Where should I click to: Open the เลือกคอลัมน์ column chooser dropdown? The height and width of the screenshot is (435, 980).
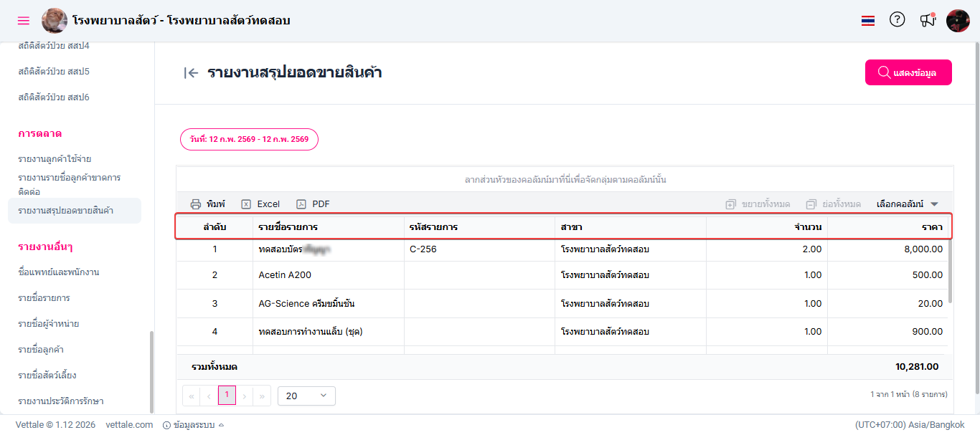coord(908,204)
